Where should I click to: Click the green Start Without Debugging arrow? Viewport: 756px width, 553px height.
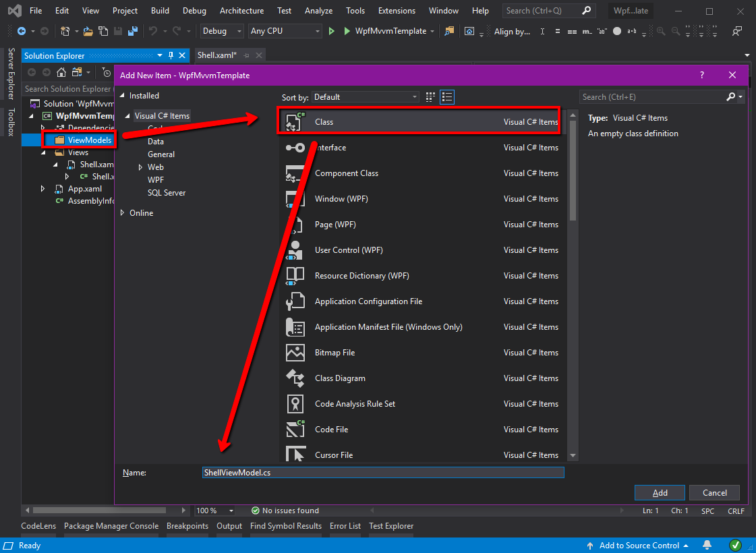(x=332, y=31)
